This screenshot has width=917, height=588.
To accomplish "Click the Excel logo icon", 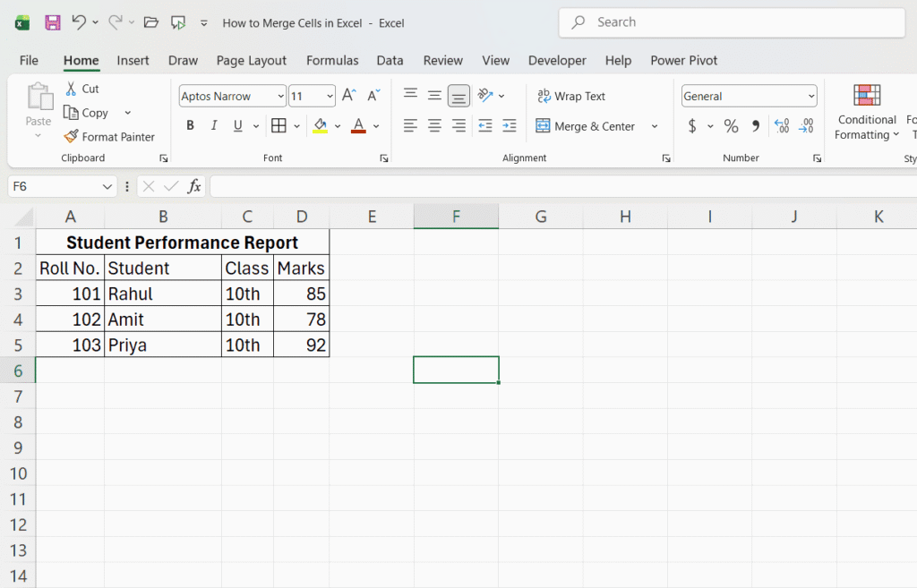I will 22,22.
